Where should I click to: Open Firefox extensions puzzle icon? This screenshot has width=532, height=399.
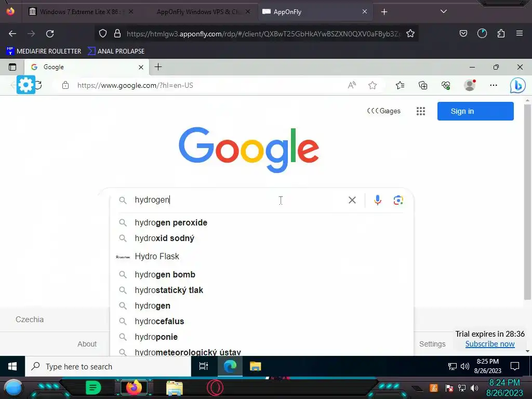coord(501,33)
